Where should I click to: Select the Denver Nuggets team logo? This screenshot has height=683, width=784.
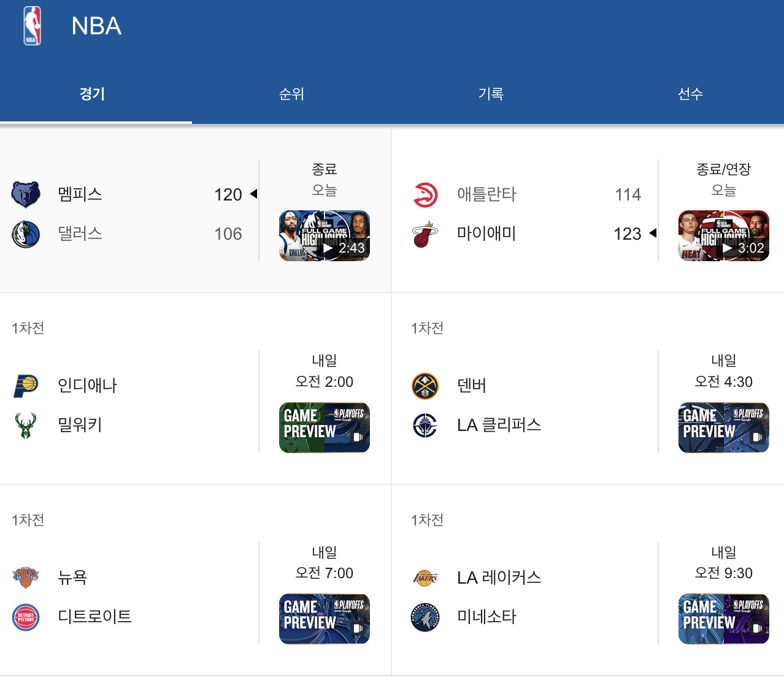click(425, 386)
